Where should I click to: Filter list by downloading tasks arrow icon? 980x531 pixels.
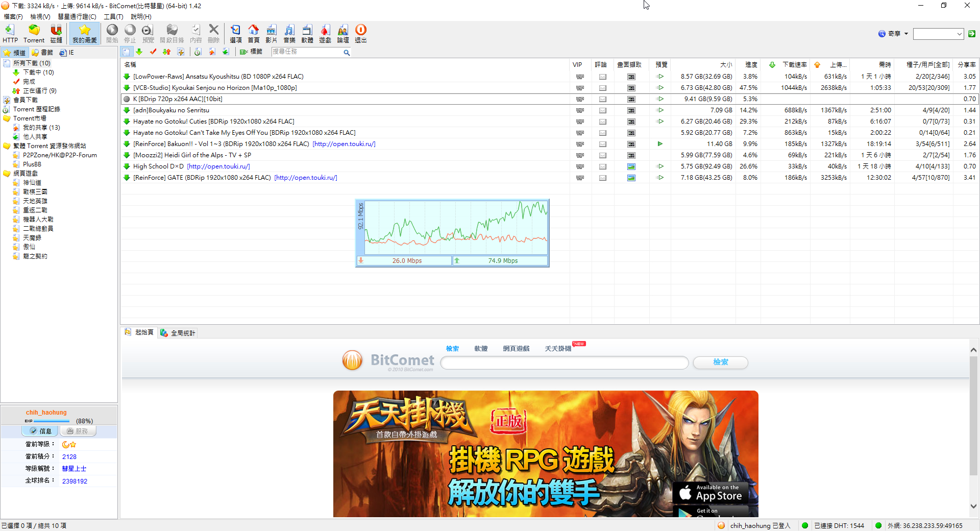[139, 52]
